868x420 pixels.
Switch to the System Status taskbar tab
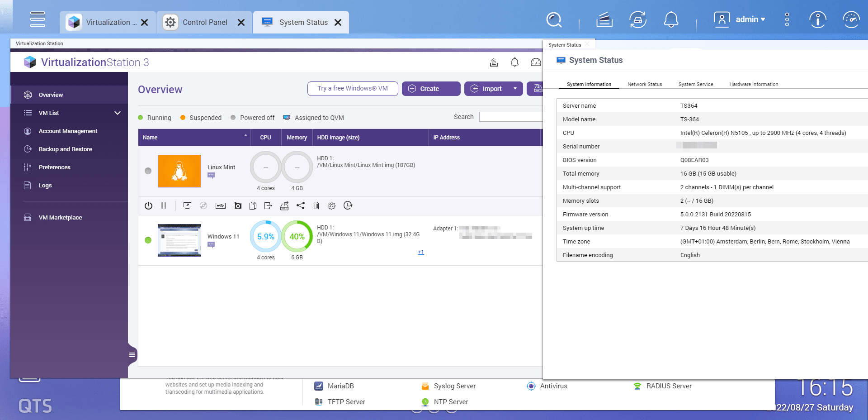point(301,22)
